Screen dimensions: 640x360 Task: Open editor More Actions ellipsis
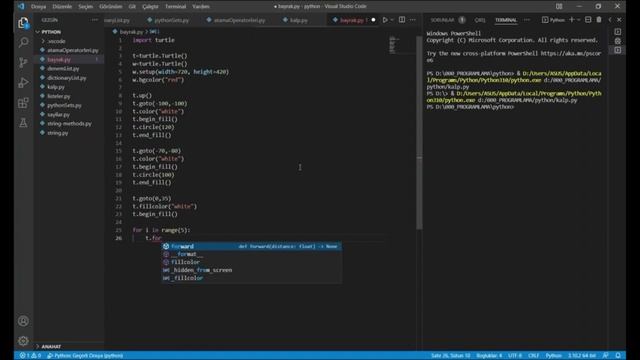pyautogui.click(x=413, y=20)
